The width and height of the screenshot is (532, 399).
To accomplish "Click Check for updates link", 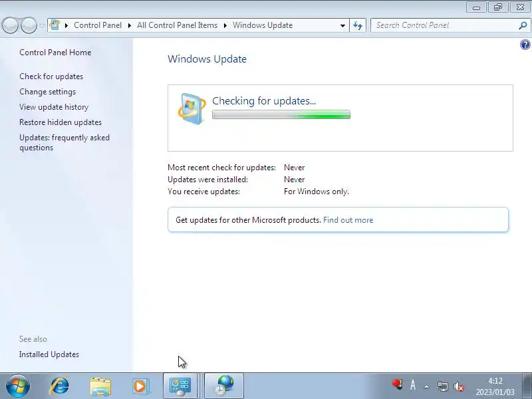I will click(51, 76).
